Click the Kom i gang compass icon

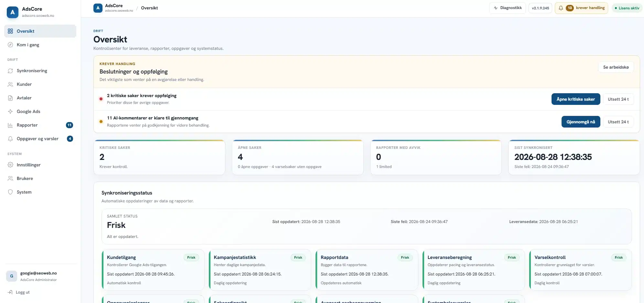click(10, 45)
